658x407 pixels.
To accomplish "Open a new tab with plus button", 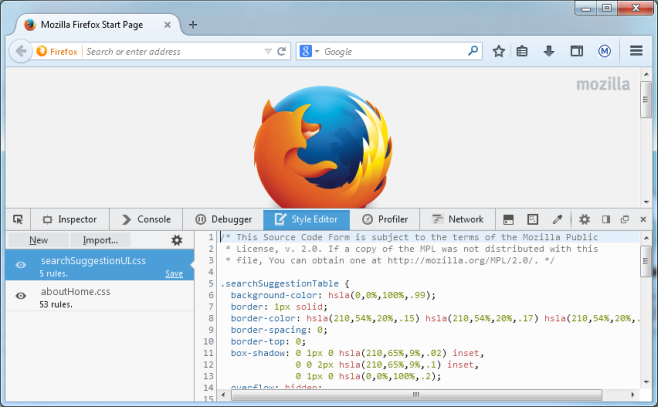I will [x=193, y=24].
